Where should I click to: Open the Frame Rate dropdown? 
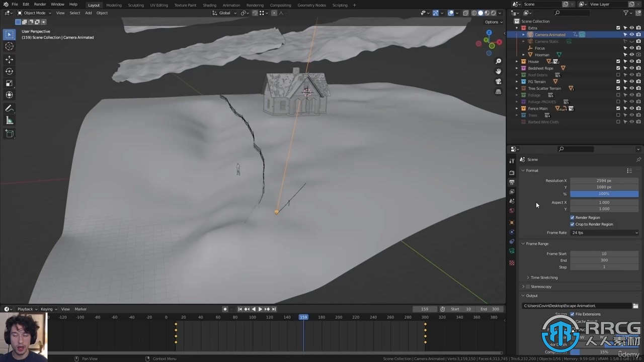click(604, 233)
